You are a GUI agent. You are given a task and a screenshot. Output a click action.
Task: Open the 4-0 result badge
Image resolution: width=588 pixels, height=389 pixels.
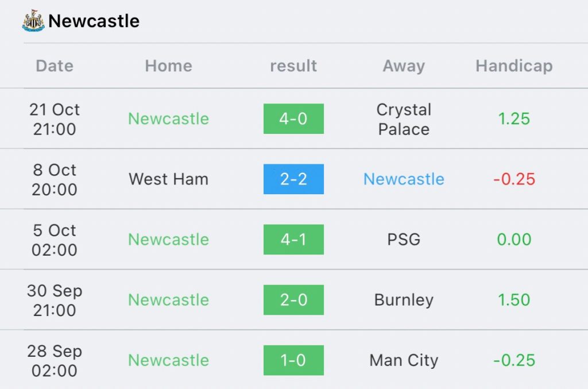[293, 118]
